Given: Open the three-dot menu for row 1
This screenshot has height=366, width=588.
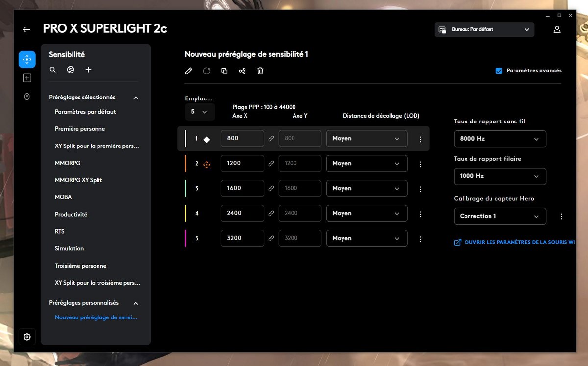Looking at the screenshot, I should [x=421, y=139].
